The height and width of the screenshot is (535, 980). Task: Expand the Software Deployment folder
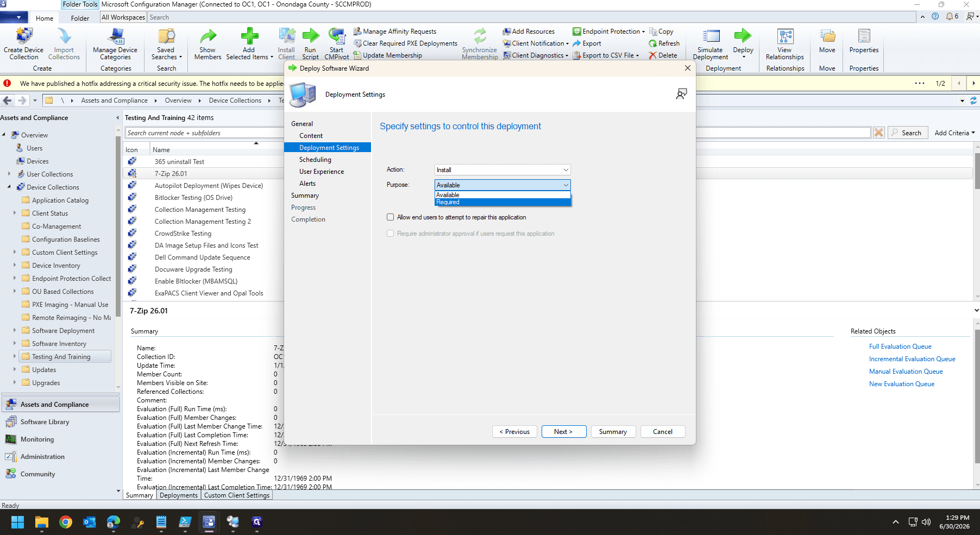15,330
